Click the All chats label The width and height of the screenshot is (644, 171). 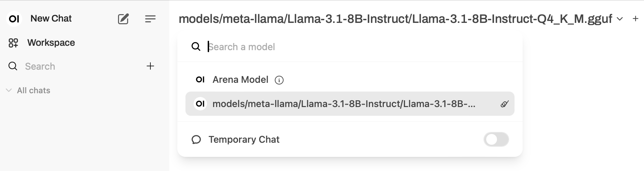(x=33, y=90)
